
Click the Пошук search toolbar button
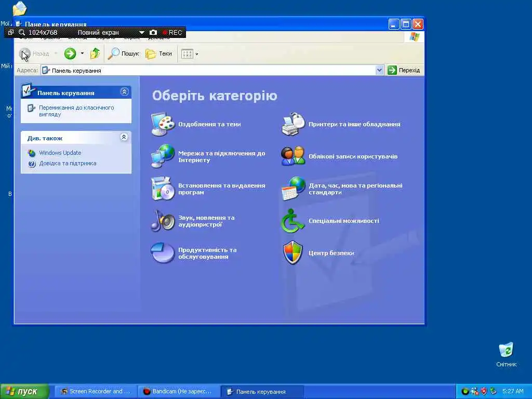coord(124,54)
